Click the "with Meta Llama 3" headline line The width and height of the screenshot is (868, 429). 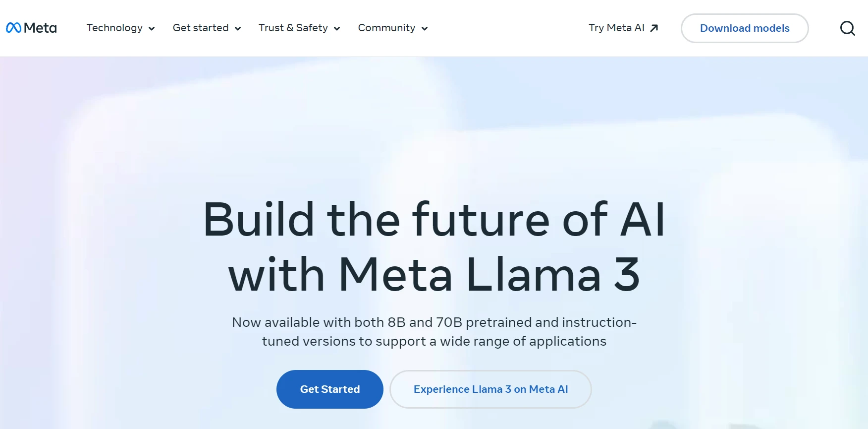(434, 274)
